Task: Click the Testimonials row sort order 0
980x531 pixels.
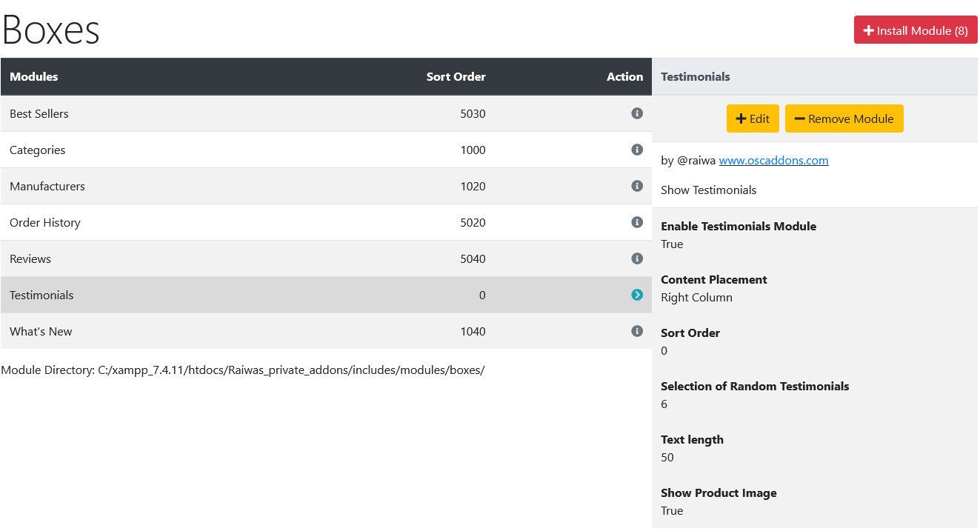Action: (482, 295)
